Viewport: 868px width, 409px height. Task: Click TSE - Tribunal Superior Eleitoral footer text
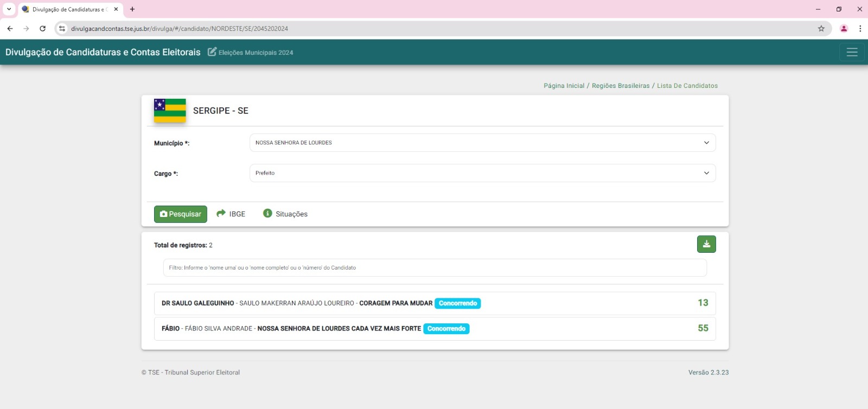pyautogui.click(x=190, y=373)
